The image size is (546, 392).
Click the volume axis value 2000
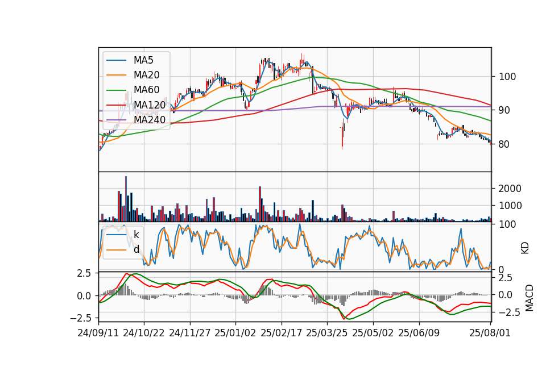(x=510, y=189)
